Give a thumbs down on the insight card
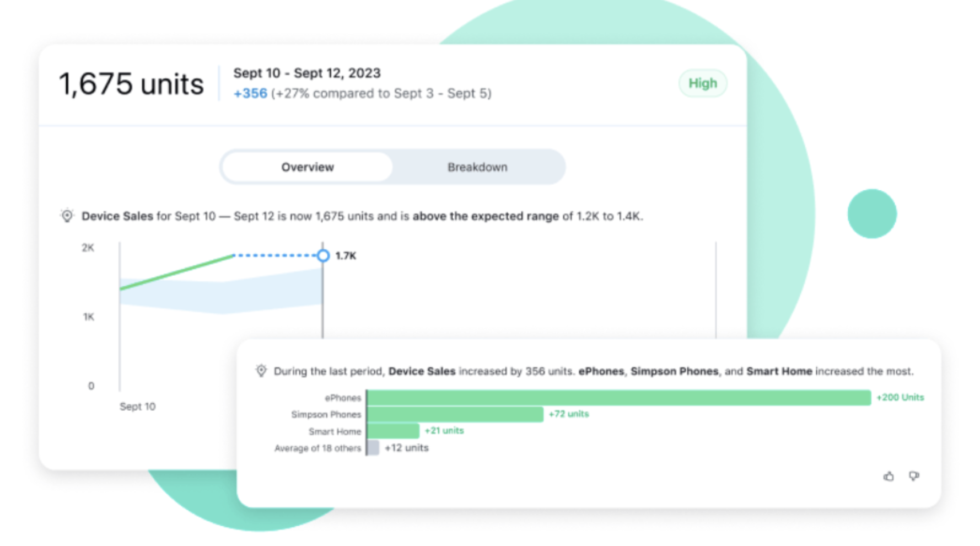 [914, 477]
